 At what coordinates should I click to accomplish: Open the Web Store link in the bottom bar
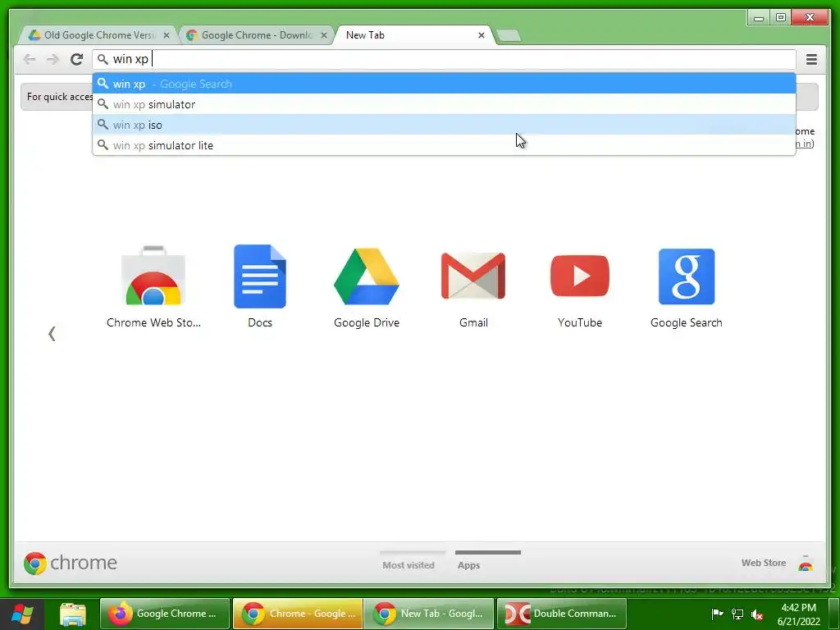pos(764,563)
